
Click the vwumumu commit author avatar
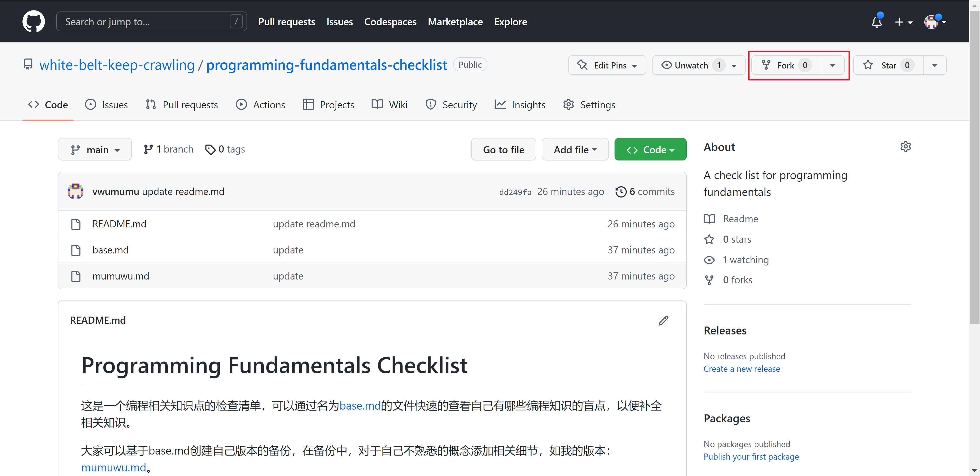(76, 191)
